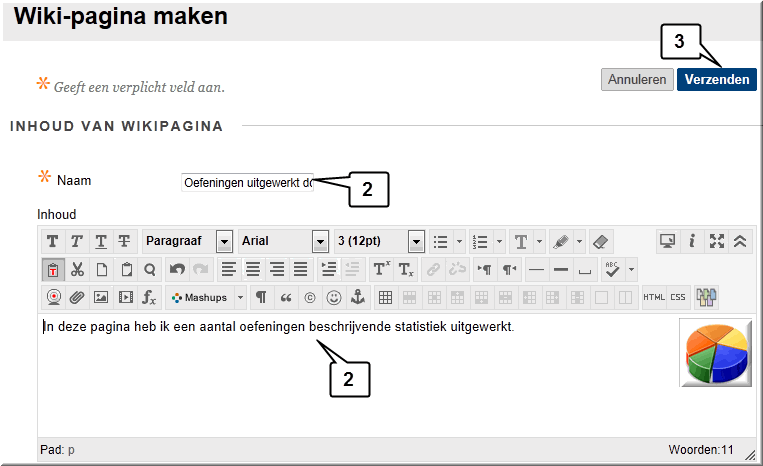
Task: Insert a numbered list
Action: (480, 242)
